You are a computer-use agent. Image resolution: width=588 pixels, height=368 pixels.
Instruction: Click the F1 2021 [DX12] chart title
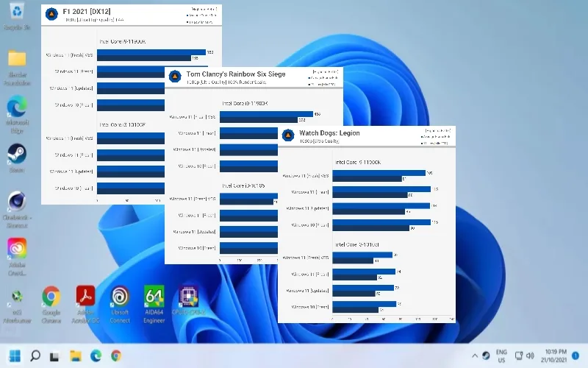point(87,12)
